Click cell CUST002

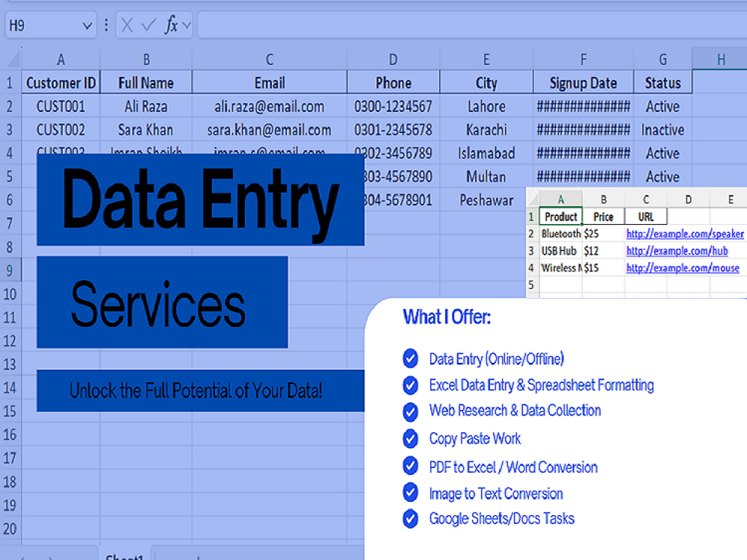(x=61, y=129)
